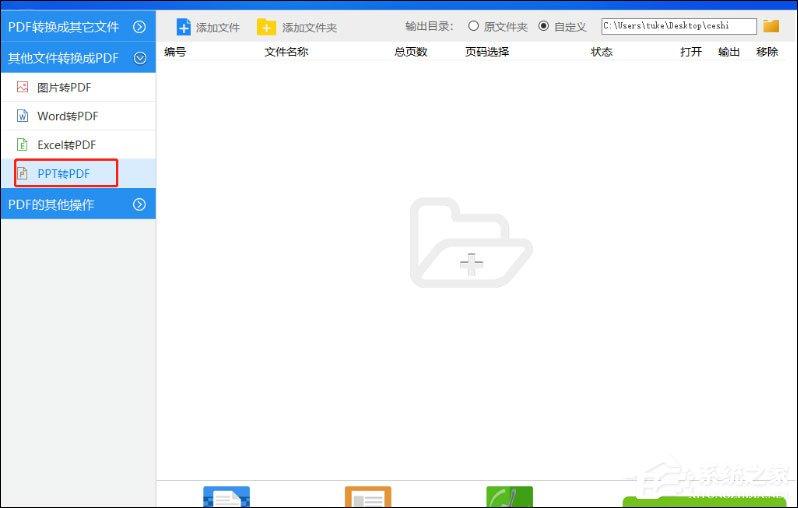Viewport: 798px width, 508px height.
Task: Select Word转PDF in sidebar
Action: pos(78,116)
